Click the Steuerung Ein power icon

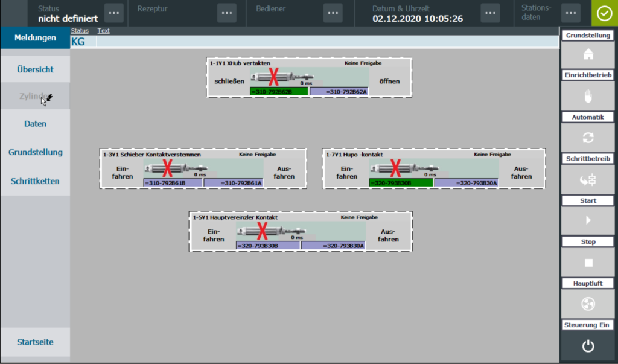(588, 346)
